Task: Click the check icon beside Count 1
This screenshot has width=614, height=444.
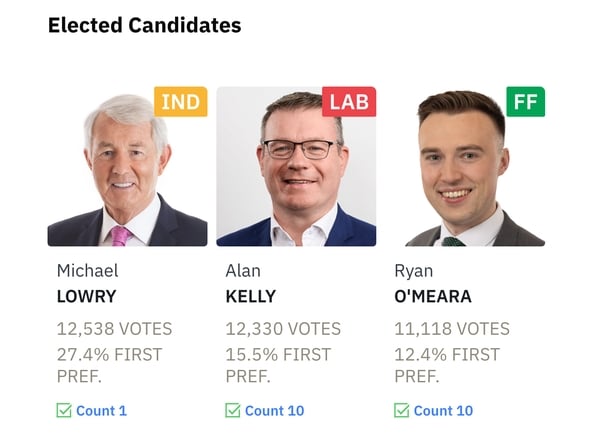Action: pos(64,410)
